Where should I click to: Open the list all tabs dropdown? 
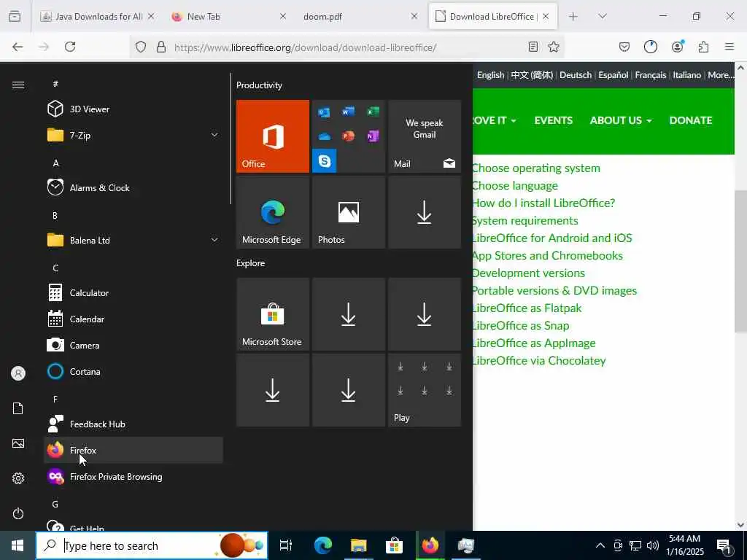point(603,16)
